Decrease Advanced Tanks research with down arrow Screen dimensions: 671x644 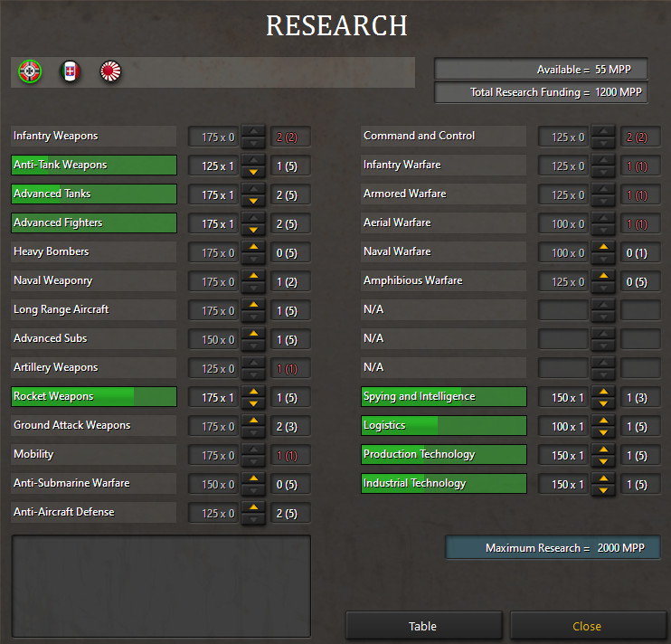click(x=253, y=201)
